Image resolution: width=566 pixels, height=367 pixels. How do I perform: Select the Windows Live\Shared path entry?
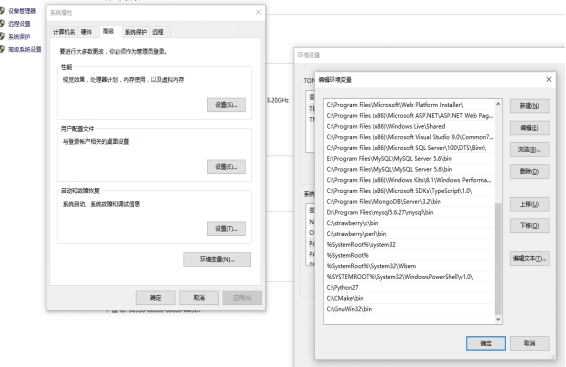click(409, 126)
